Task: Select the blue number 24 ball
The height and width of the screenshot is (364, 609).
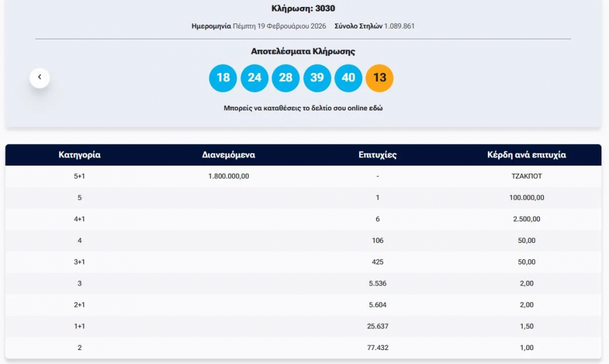Action: coord(254,78)
